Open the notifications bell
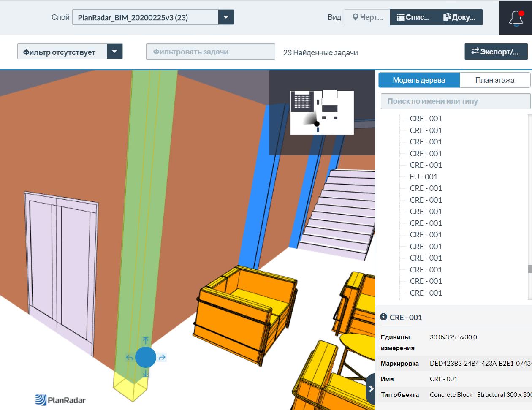The width and height of the screenshot is (532, 410). (516, 18)
